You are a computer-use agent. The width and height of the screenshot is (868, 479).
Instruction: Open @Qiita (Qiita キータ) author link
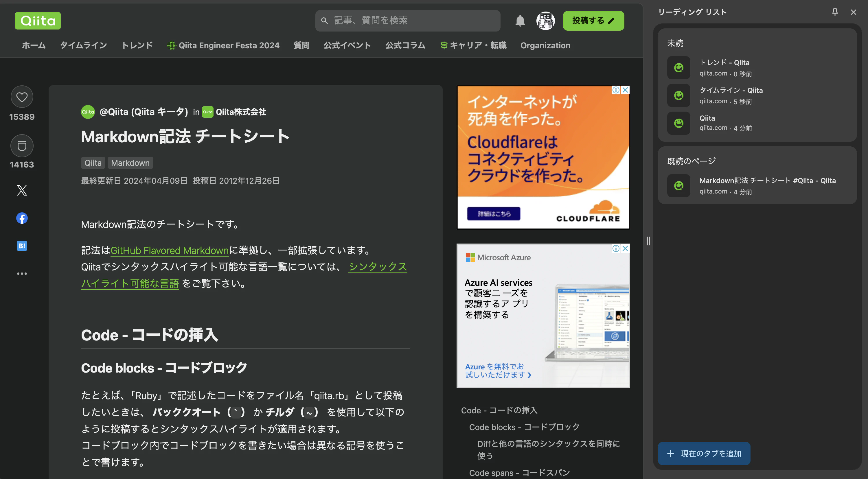point(144,112)
